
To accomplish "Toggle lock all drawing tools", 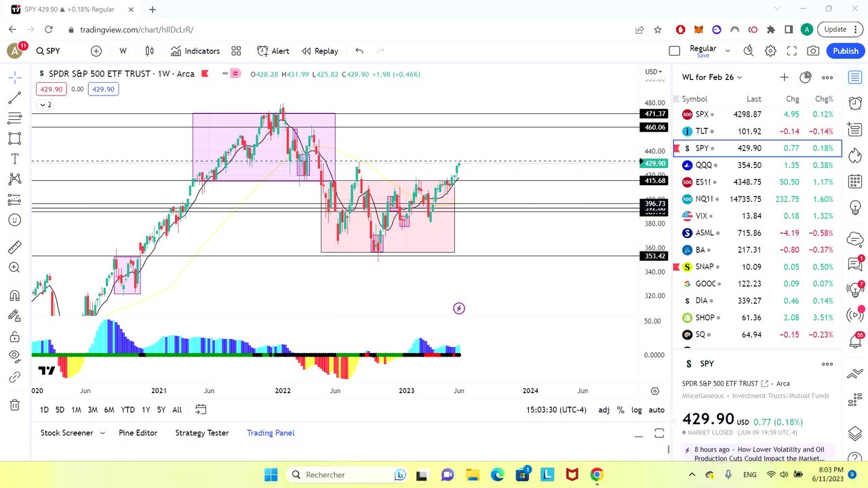I will pyautogui.click(x=14, y=336).
